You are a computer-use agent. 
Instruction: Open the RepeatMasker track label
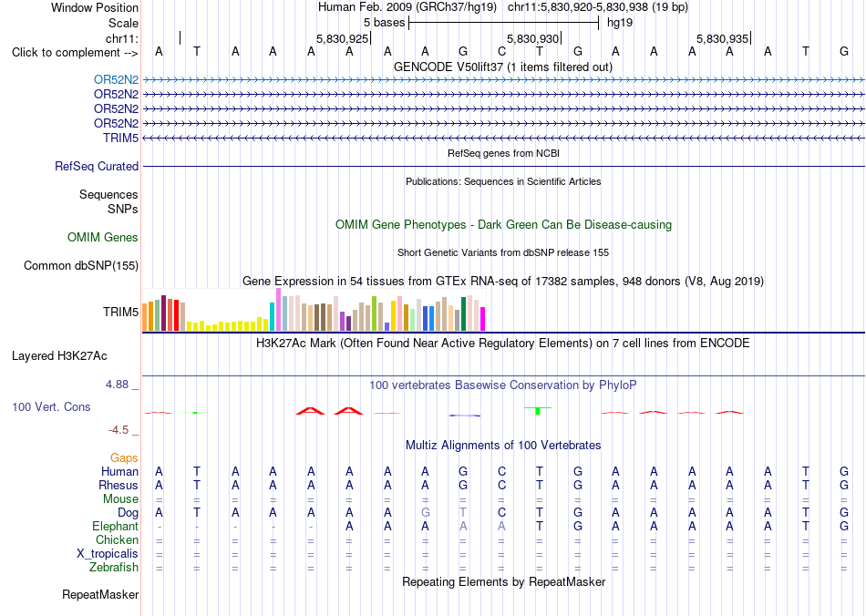100,594
